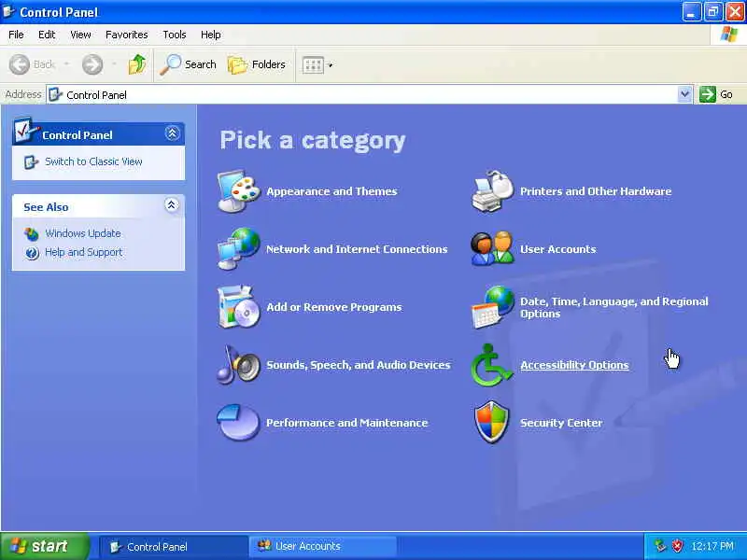Screen dimensions: 747x560
Task: Open Date, Time, Language, and Regional Options link
Action: (x=614, y=307)
